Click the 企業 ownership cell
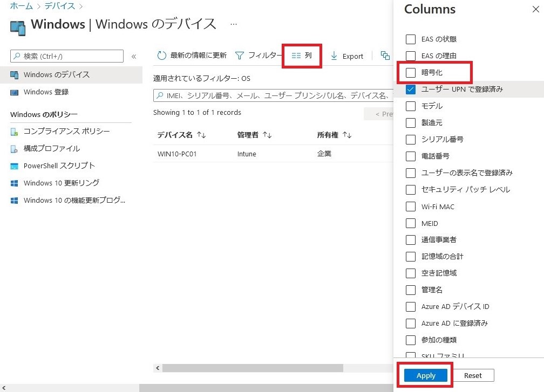The image size is (544, 392). [x=324, y=154]
